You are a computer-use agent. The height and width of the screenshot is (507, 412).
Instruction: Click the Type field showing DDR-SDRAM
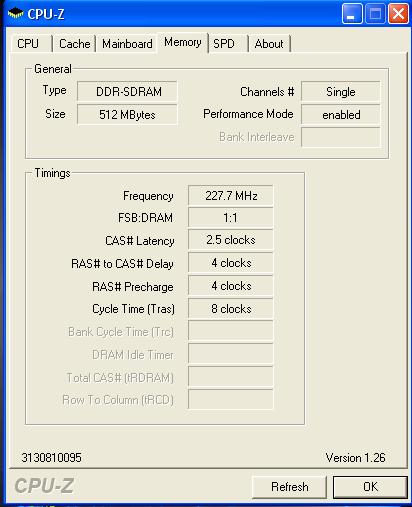[127, 91]
